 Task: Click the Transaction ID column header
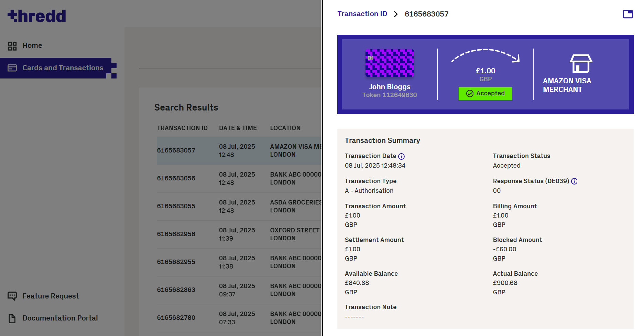(182, 128)
